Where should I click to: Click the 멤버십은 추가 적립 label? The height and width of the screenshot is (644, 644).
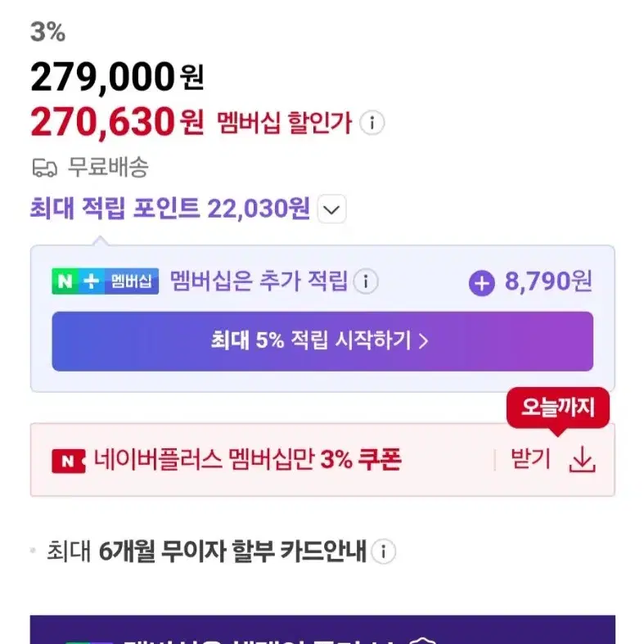tap(259, 281)
